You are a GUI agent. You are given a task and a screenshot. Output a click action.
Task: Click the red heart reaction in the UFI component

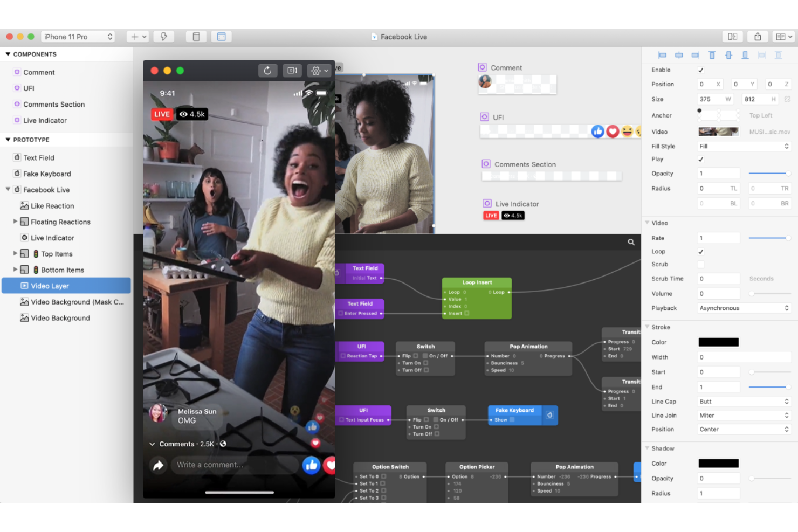tap(613, 132)
